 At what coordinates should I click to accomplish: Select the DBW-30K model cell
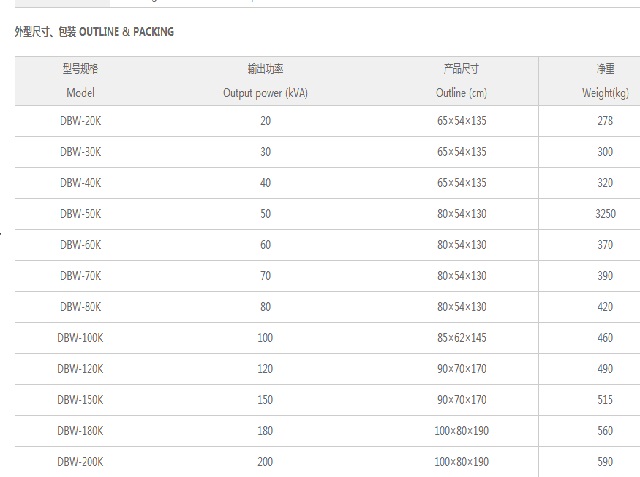80,152
